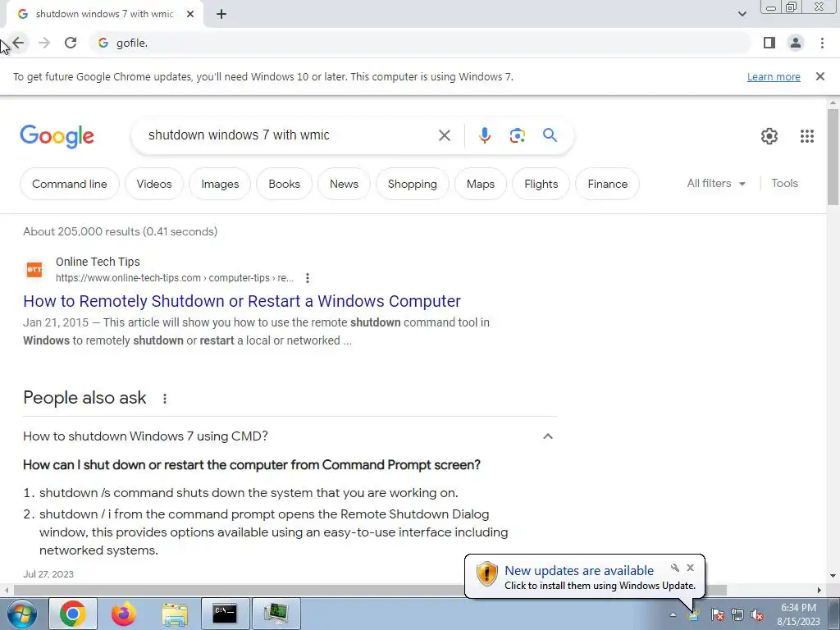840x630 pixels.
Task: Click the Online Tech Tips site icon
Action: 34,269
